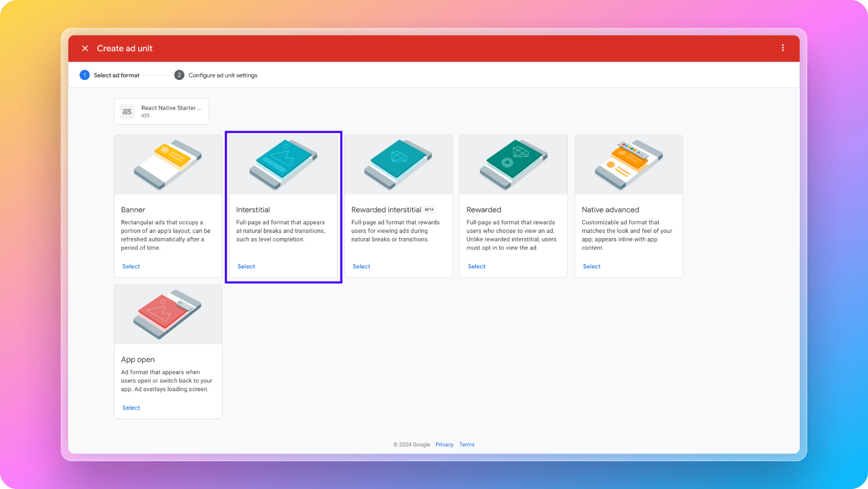868x489 pixels.
Task: Click the Rewarded interstitial illustration
Action: [398, 164]
